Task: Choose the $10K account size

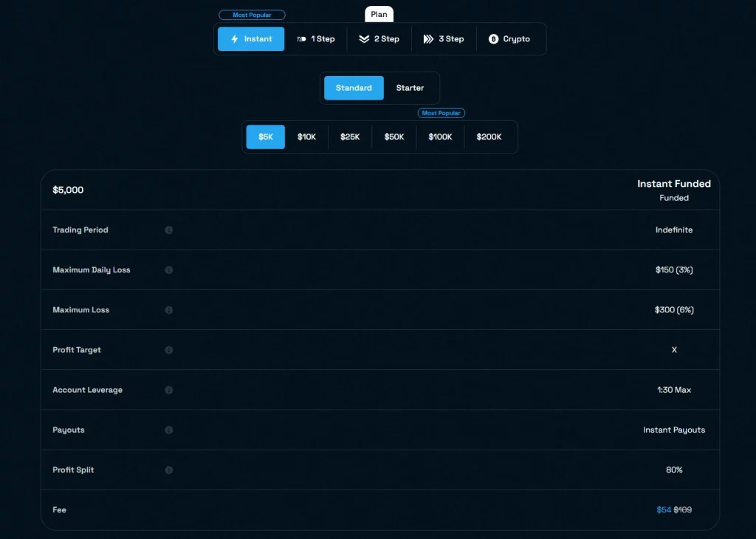Action: tap(306, 137)
